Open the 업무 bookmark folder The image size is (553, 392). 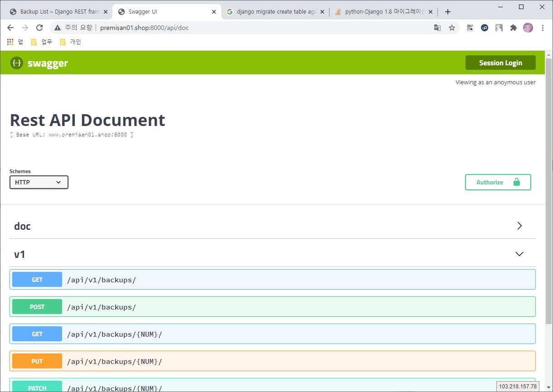42,42
